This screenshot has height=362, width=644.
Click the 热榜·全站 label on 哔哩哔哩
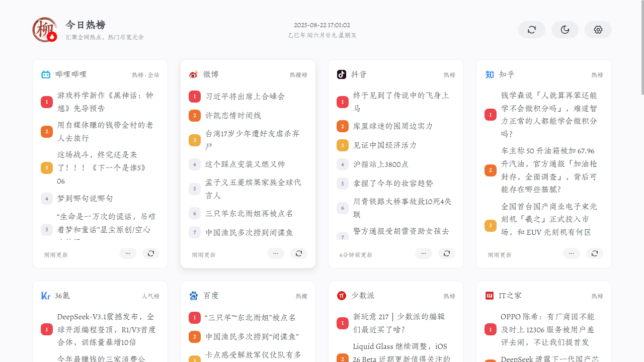pyautogui.click(x=145, y=75)
